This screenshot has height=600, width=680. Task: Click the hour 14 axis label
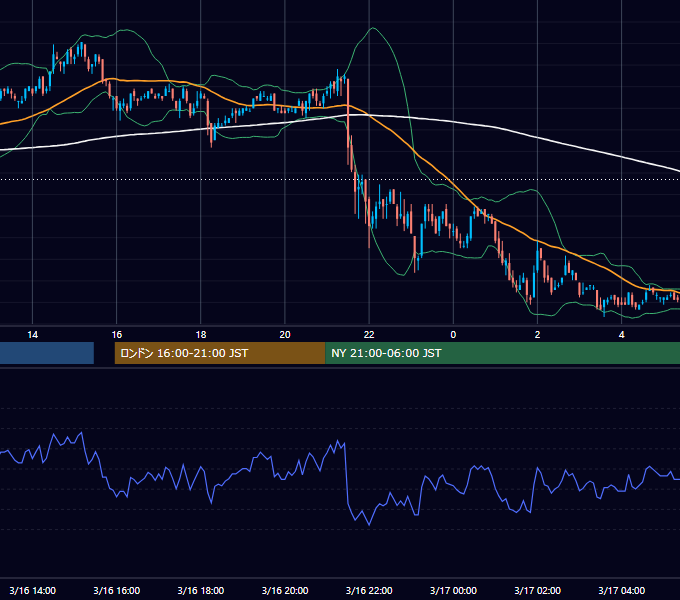pyautogui.click(x=33, y=335)
